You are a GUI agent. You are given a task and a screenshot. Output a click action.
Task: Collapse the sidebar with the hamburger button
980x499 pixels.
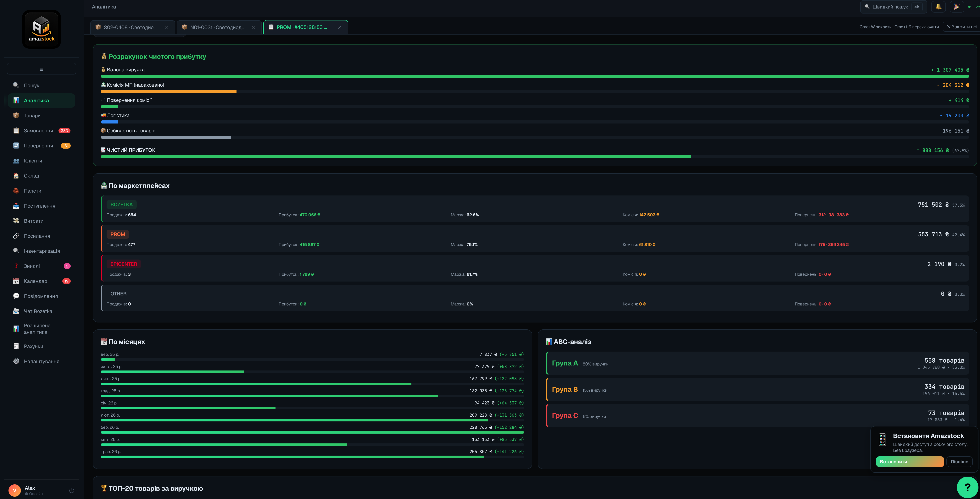pyautogui.click(x=42, y=69)
